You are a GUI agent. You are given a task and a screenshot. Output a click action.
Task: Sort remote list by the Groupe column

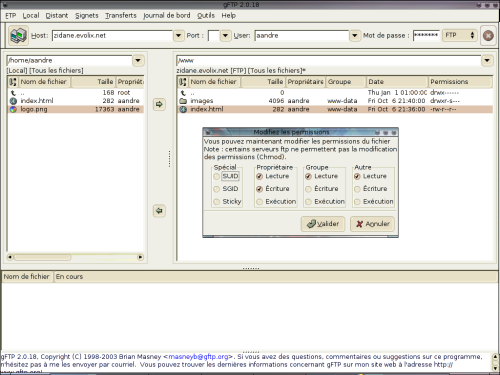click(x=345, y=82)
